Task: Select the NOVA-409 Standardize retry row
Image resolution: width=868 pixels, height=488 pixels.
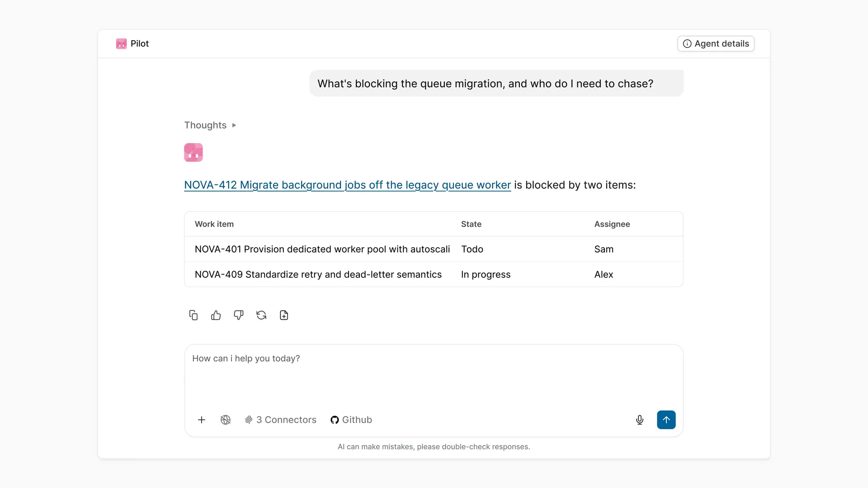Action: pyautogui.click(x=434, y=274)
